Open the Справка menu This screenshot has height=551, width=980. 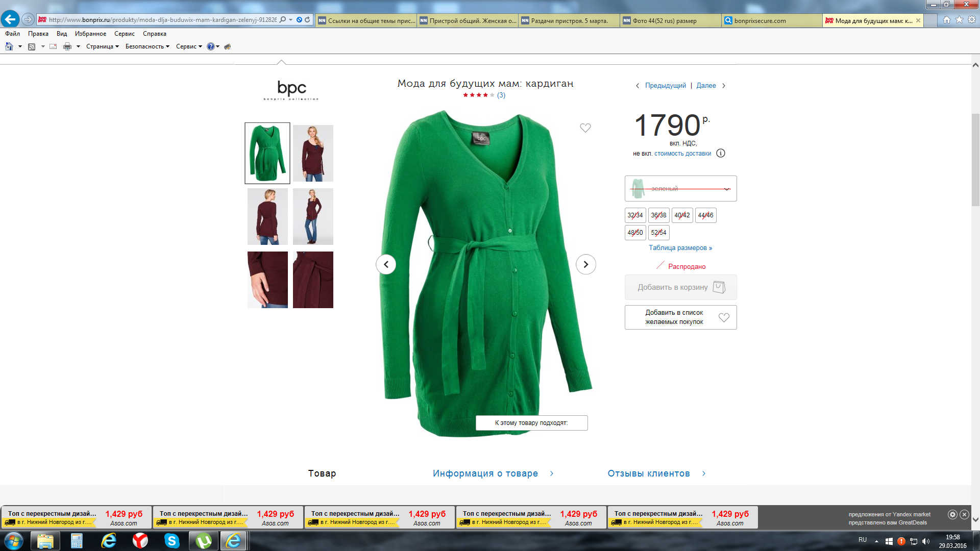point(155,34)
